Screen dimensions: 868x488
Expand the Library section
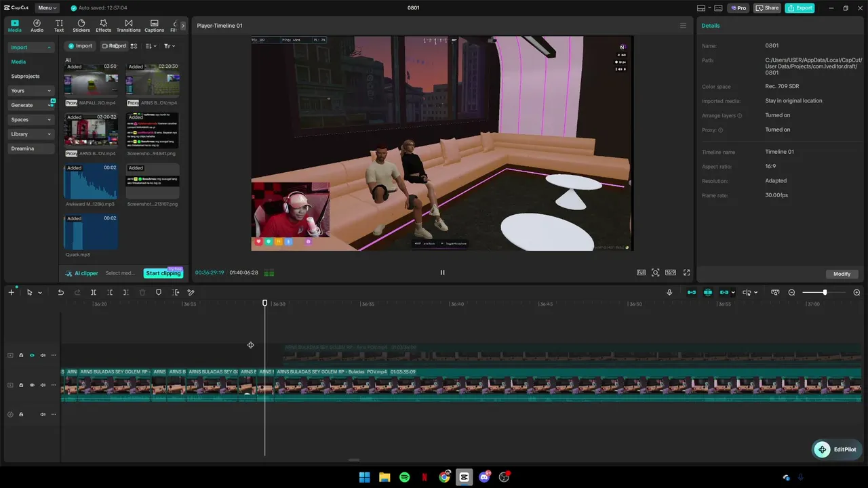coord(31,134)
